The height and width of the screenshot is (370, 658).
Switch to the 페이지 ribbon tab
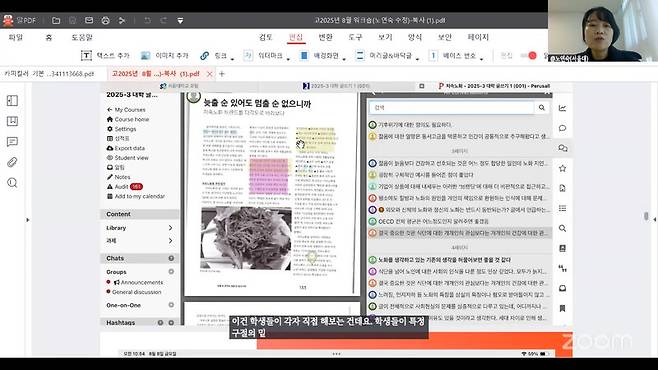478,37
